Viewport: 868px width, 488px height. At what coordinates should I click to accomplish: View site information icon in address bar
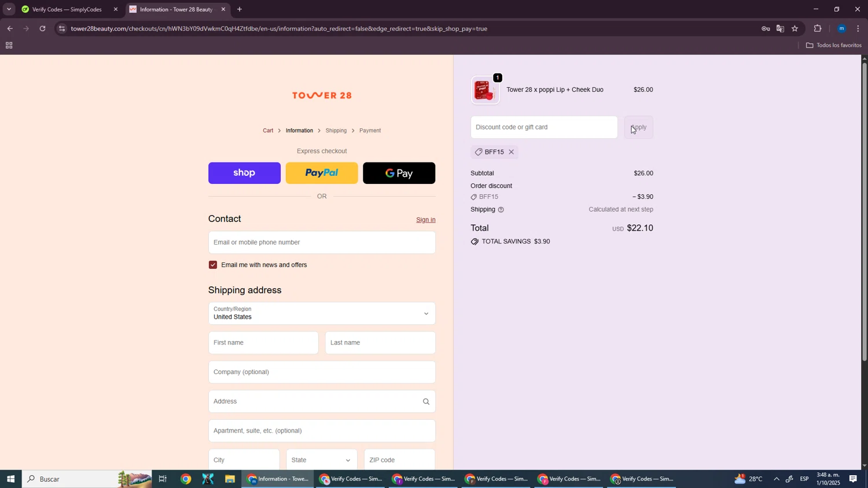[x=62, y=28]
